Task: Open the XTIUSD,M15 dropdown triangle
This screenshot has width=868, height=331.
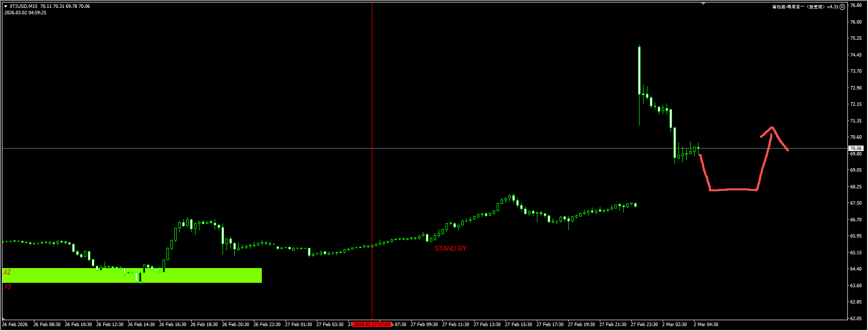Action: click(5, 6)
